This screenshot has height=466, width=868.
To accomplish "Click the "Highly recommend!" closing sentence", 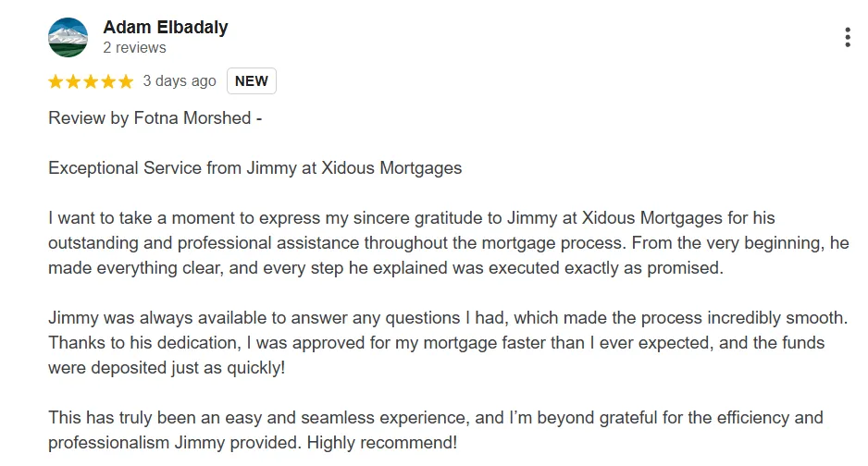I will coord(382,442).
